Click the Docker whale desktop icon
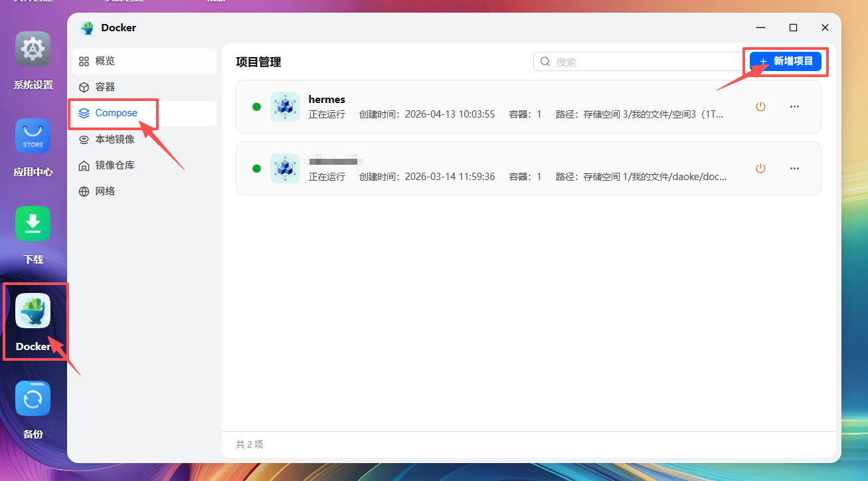The height and width of the screenshot is (481, 868). pyautogui.click(x=33, y=310)
